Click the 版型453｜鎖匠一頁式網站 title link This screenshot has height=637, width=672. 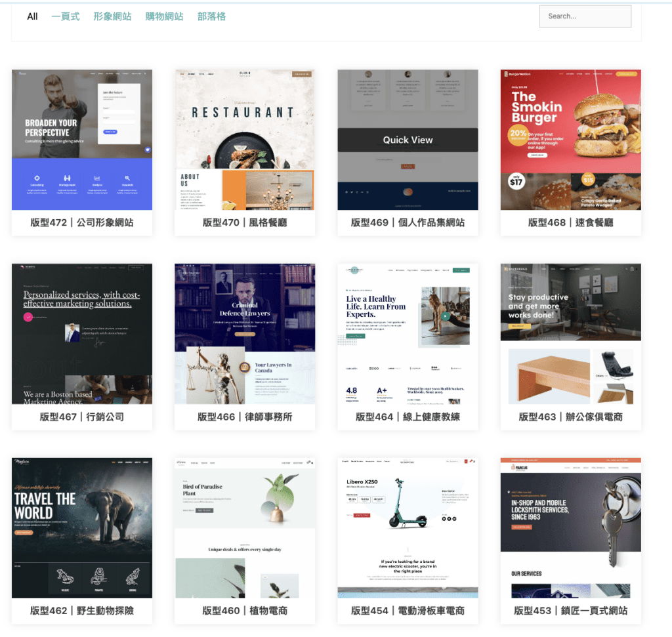tap(570, 611)
